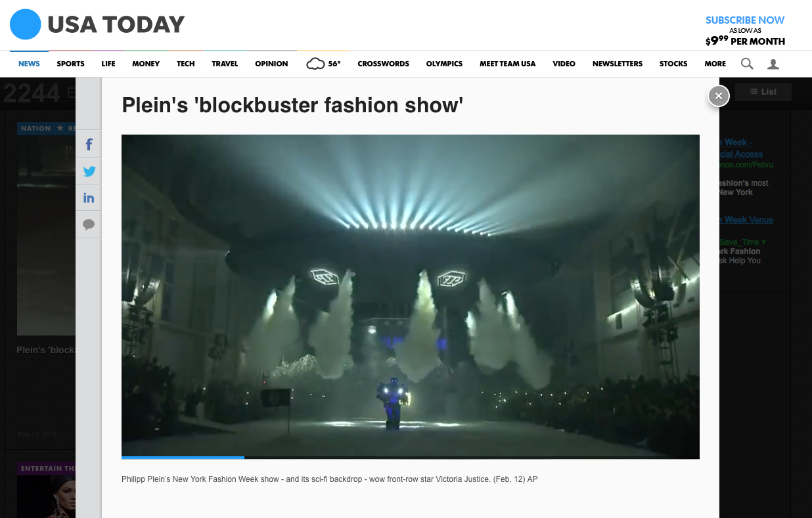Image resolution: width=812 pixels, height=518 pixels.
Task: Open the user profile icon
Action: coord(773,64)
